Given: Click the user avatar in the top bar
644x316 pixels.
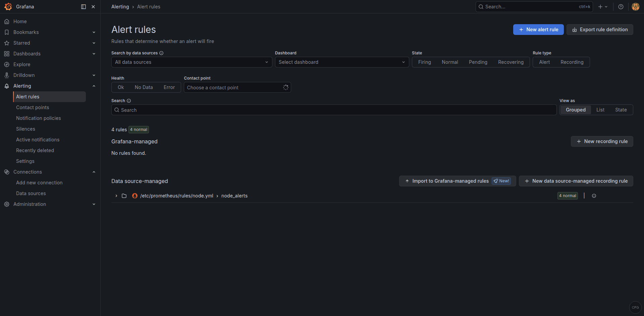Looking at the screenshot, I should (x=635, y=7).
